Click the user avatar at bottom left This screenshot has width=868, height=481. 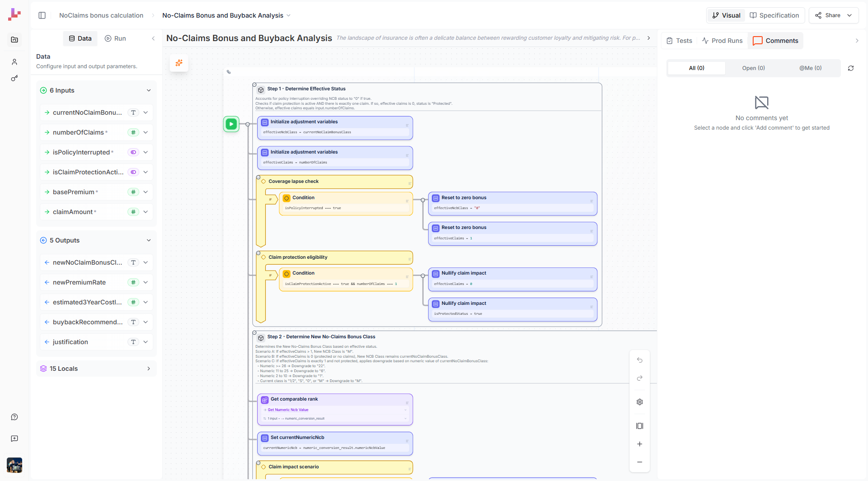point(14,465)
